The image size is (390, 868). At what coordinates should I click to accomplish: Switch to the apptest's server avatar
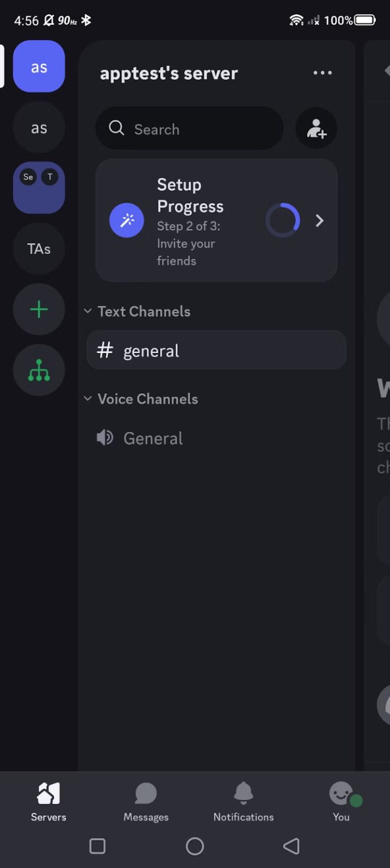(38, 67)
